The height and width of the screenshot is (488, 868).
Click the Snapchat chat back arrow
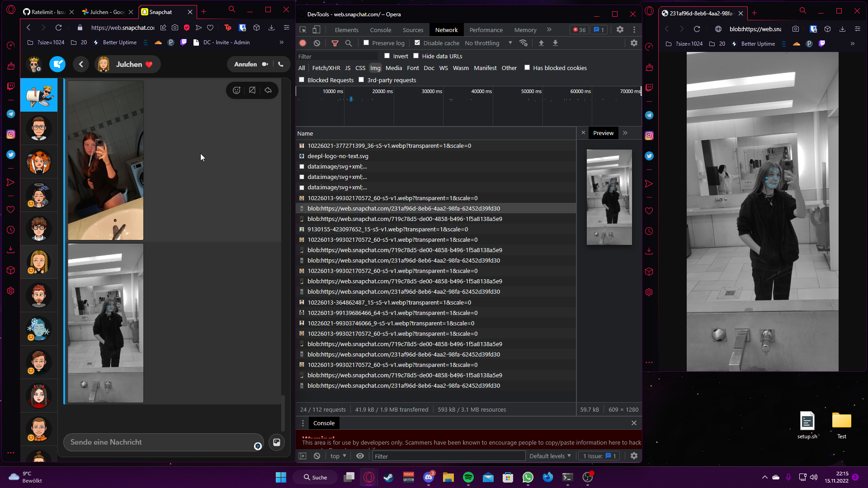click(x=81, y=64)
